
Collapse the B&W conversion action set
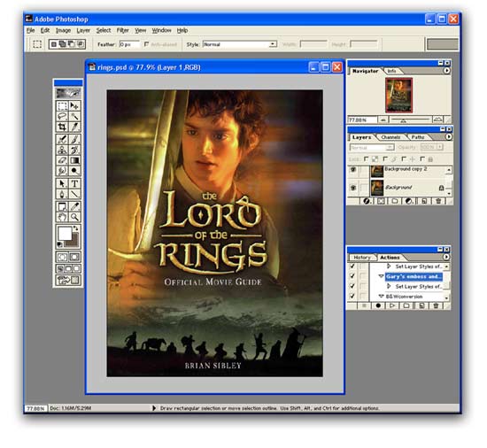(381, 297)
